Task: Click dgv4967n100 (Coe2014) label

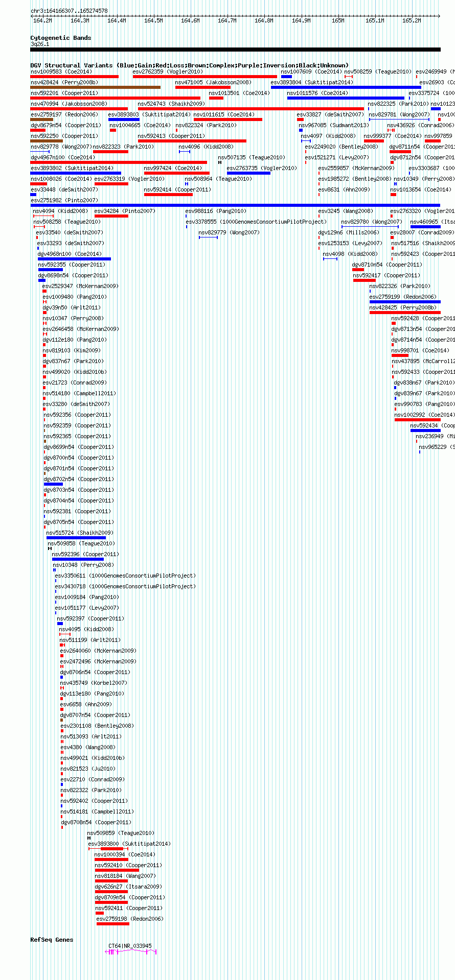Action: pos(63,157)
